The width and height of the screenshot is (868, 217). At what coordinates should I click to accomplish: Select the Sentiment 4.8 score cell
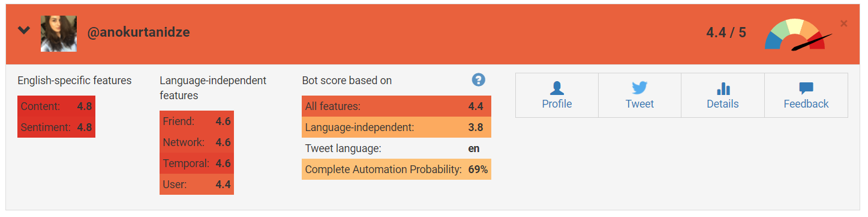tap(56, 127)
